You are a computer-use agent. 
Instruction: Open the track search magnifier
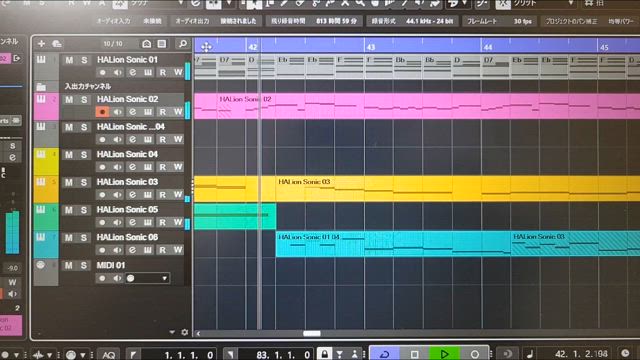click(x=183, y=43)
